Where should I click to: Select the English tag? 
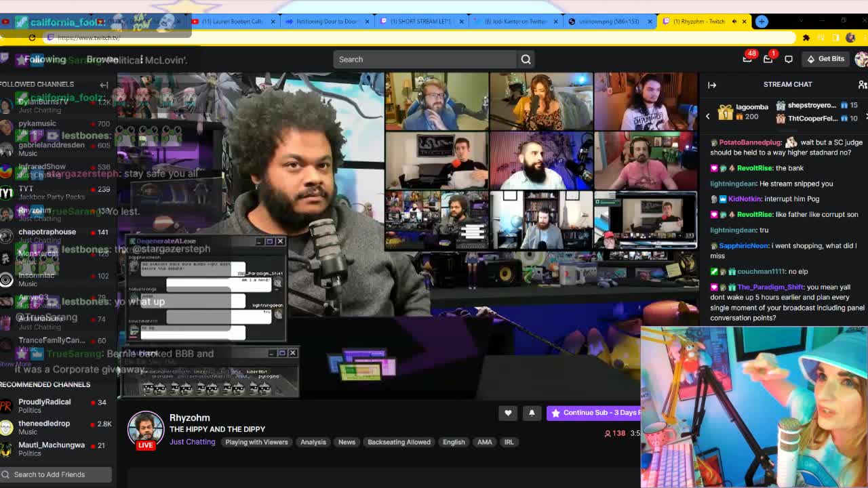coord(454,442)
